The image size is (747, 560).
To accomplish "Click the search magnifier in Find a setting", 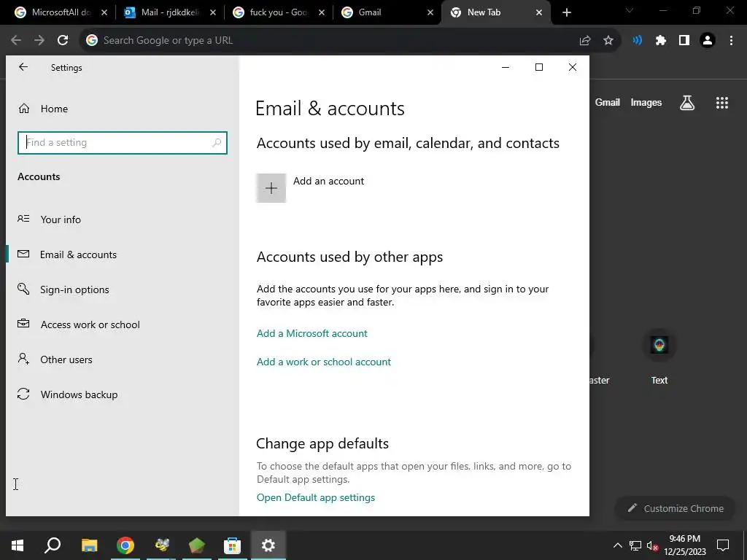I will (x=217, y=142).
